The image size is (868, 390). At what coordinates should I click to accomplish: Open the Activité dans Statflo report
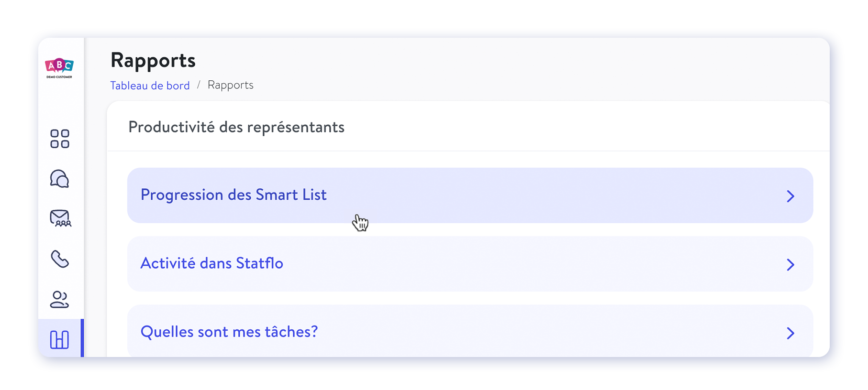pyautogui.click(x=470, y=264)
